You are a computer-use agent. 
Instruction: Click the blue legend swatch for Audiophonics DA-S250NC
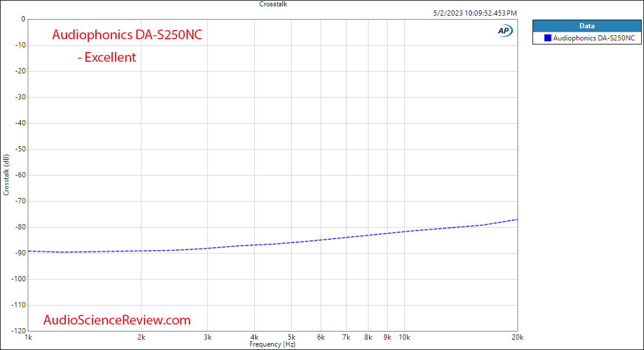(x=548, y=38)
